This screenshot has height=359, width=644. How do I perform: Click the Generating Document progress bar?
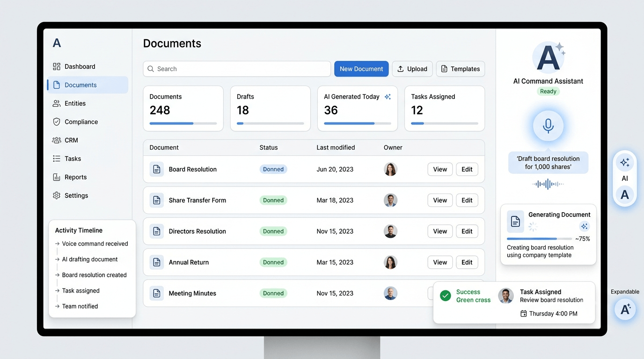[x=539, y=239]
